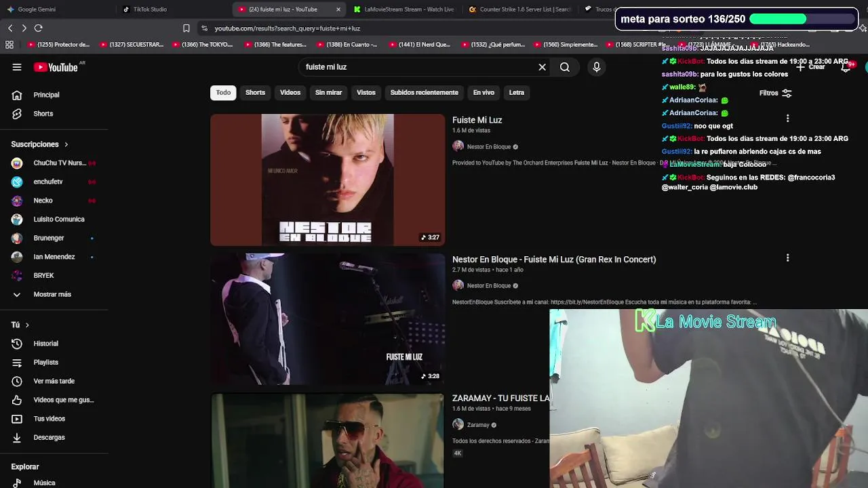Open the Gran Rex In Concert video thumbnail
Viewport: 868px width, 488px height.
(x=328, y=319)
